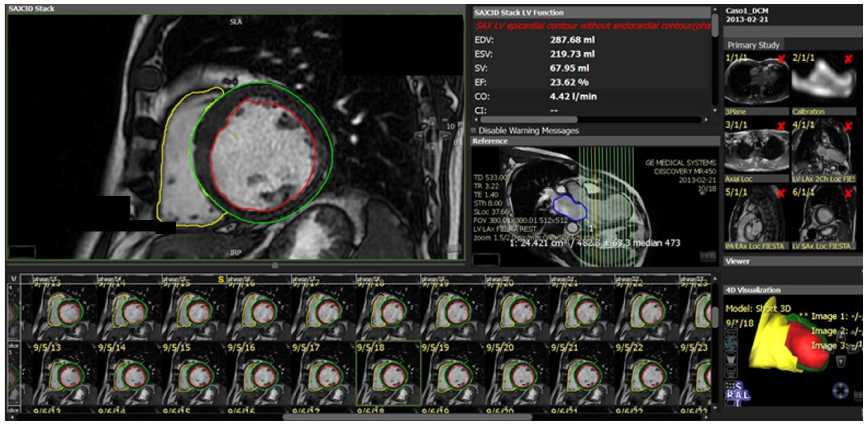Click the solid cup model icon

pos(731,358)
